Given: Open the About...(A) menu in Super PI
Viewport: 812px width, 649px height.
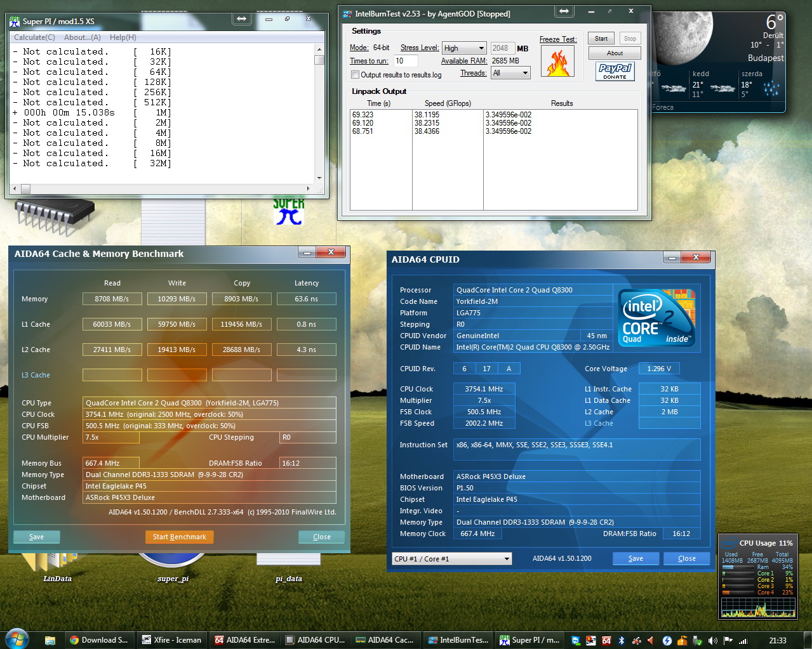Looking at the screenshot, I should pos(83,37).
